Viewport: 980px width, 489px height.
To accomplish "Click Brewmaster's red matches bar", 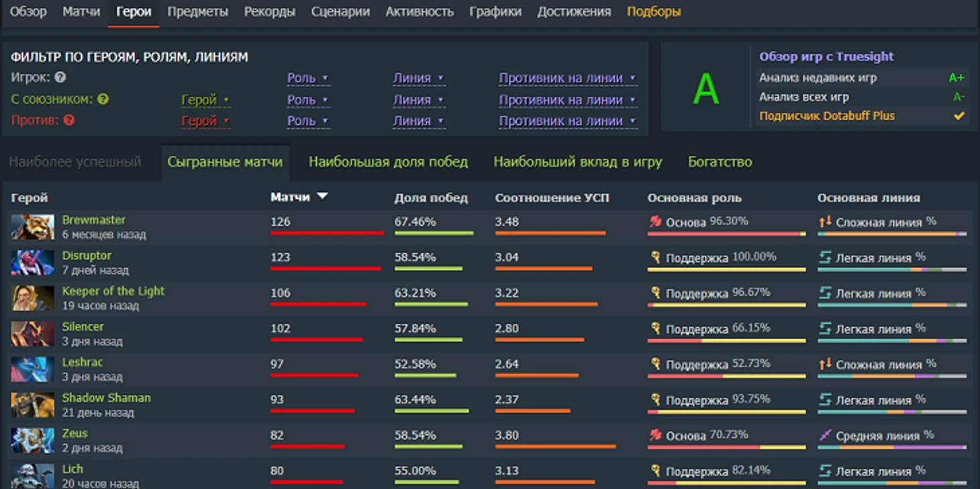I will click(x=327, y=233).
